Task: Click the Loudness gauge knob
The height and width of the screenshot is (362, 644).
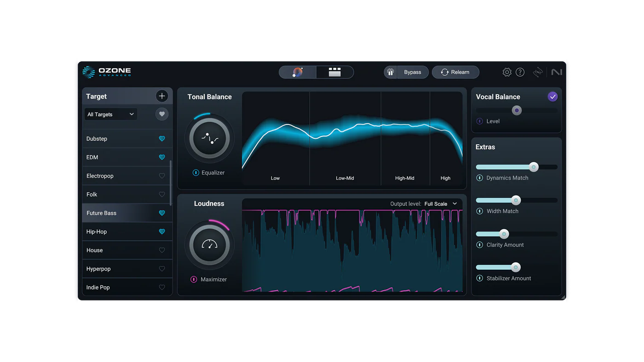Action: [x=209, y=245]
